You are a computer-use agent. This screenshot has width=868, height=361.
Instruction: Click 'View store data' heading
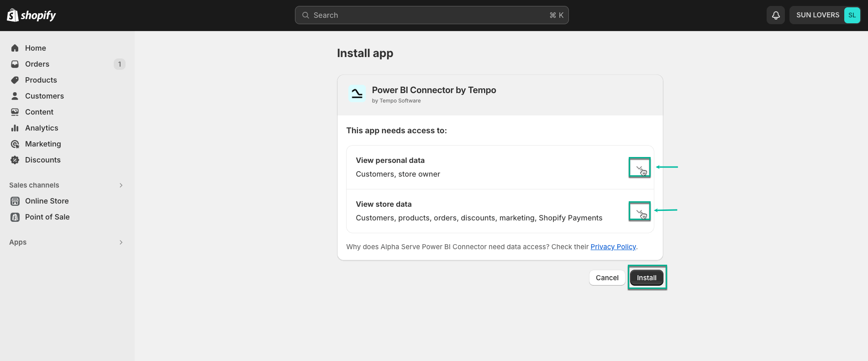384,204
